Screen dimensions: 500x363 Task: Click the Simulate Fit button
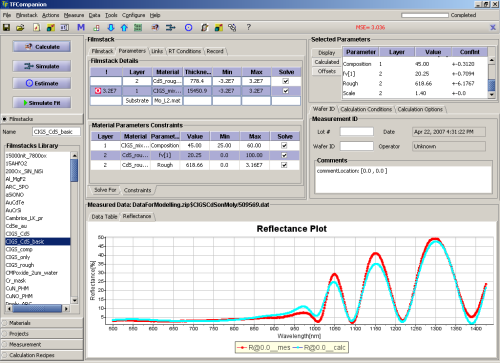[42, 103]
